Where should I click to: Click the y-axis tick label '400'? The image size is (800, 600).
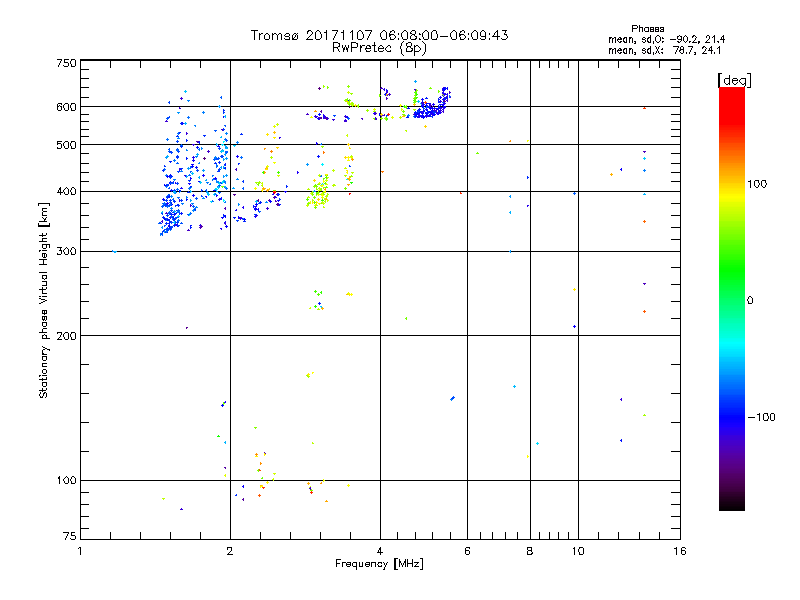[66, 191]
